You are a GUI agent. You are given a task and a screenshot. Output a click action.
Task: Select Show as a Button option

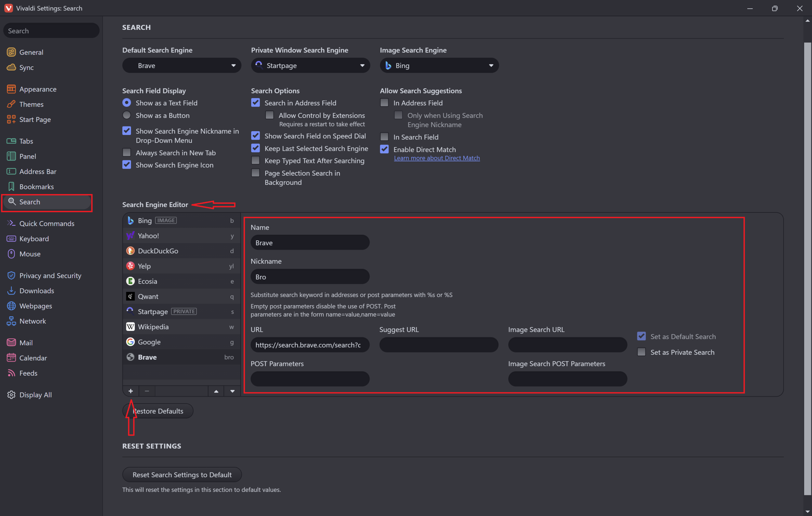click(x=127, y=115)
